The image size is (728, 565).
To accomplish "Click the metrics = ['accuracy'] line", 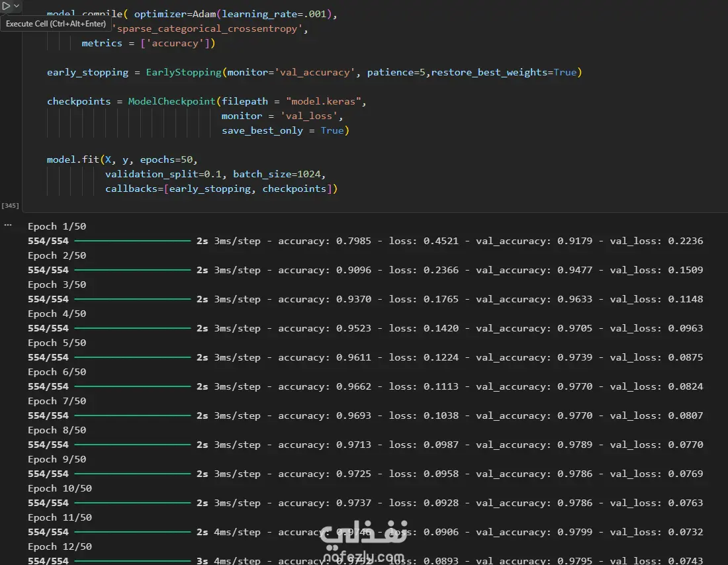I will point(148,43).
